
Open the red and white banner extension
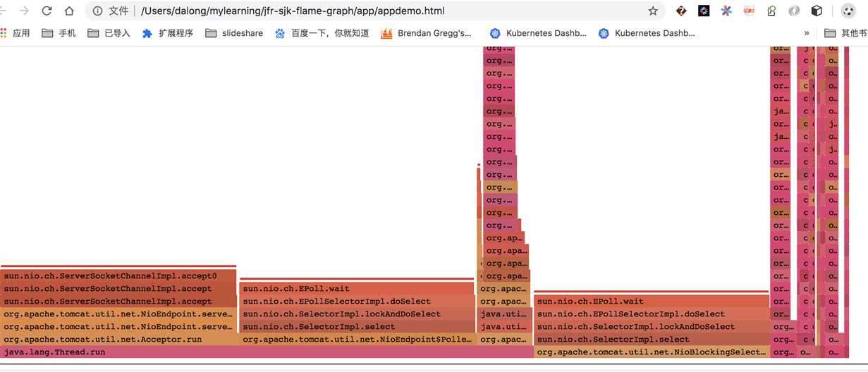pos(749,11)
